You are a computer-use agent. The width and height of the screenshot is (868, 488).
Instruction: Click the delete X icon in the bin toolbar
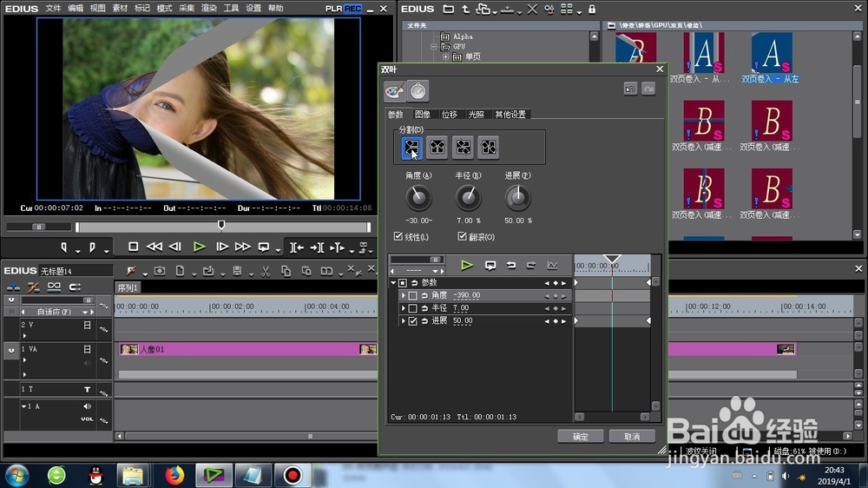532,9
